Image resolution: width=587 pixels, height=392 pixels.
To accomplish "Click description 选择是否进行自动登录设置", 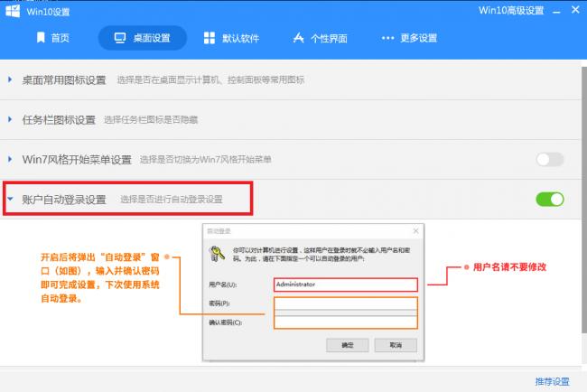I will click(172, 200).
